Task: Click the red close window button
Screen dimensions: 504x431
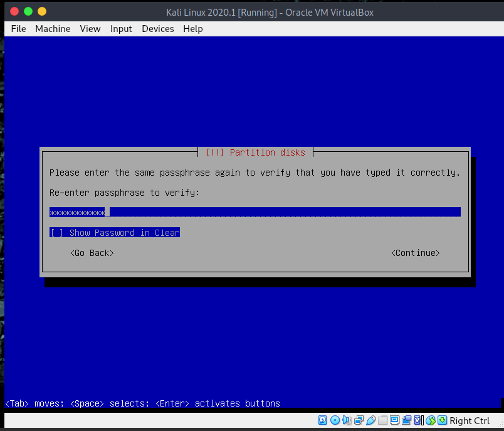Action: tap(14, 11)
